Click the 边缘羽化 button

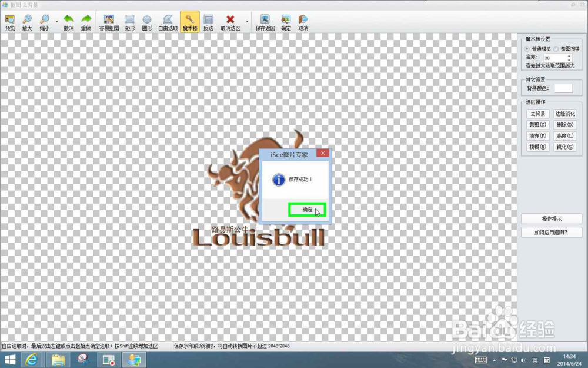(564, 114)
